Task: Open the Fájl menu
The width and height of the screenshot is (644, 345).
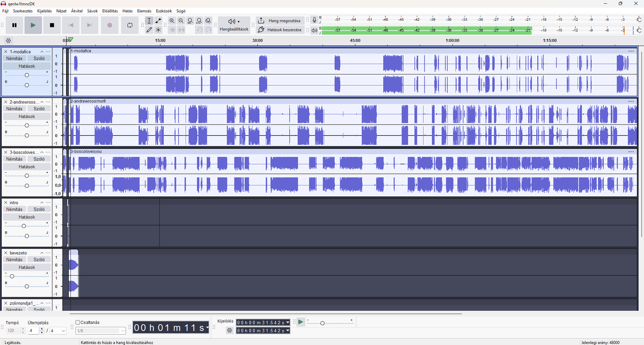Action: click(5, 11)
